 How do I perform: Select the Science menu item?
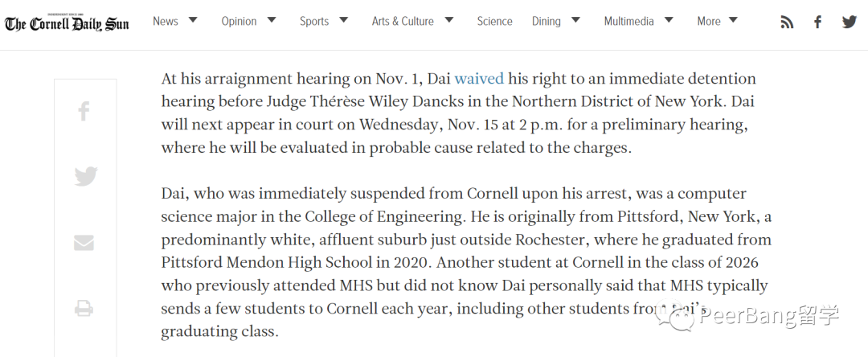click(494, 22)
